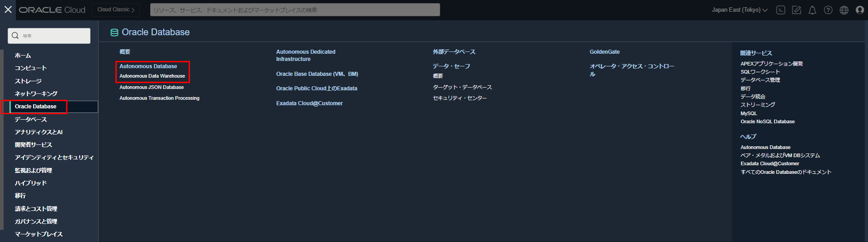The image size is (868, 242).
Task: Open the GoldenGate link
Action: (604, 52)
